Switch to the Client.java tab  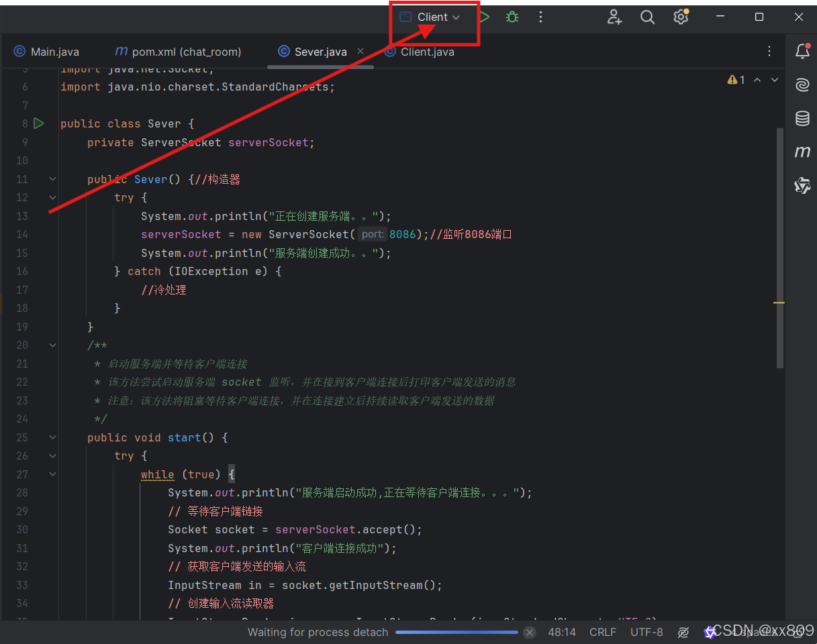click(420, 52)
